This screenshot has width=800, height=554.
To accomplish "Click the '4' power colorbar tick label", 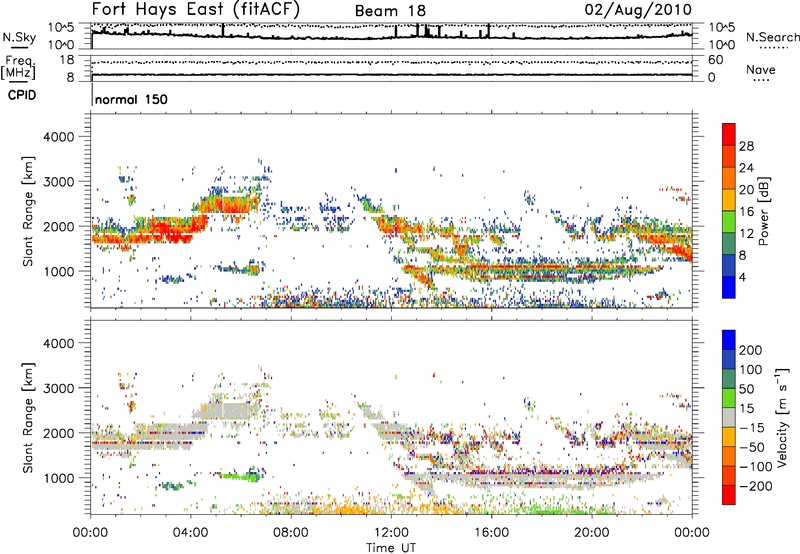I will (743, 277).
